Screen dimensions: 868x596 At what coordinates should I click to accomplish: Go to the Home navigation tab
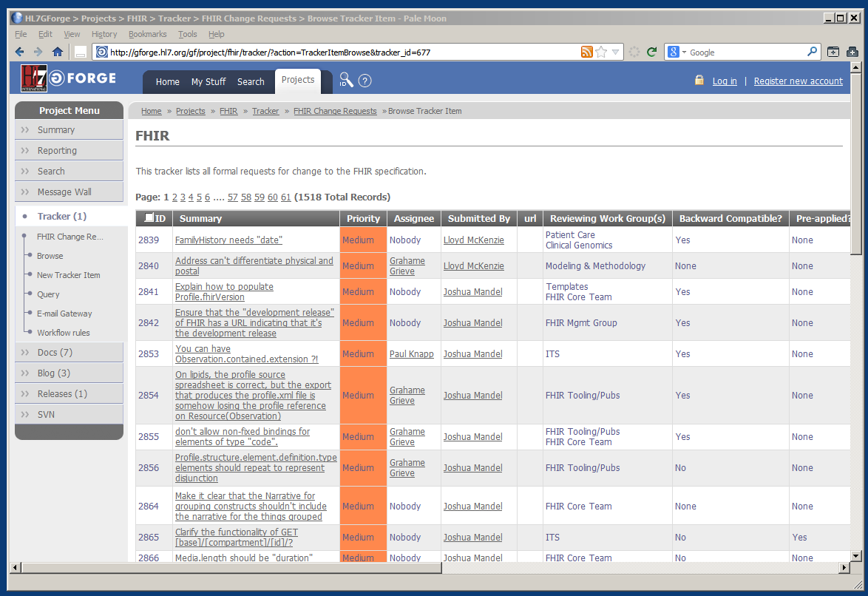[168, 82]
